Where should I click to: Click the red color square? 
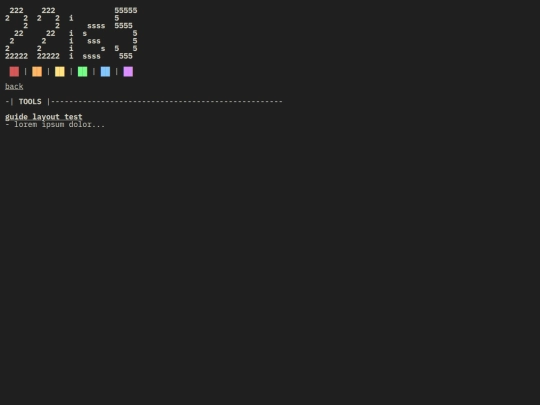tap(14, 72)
